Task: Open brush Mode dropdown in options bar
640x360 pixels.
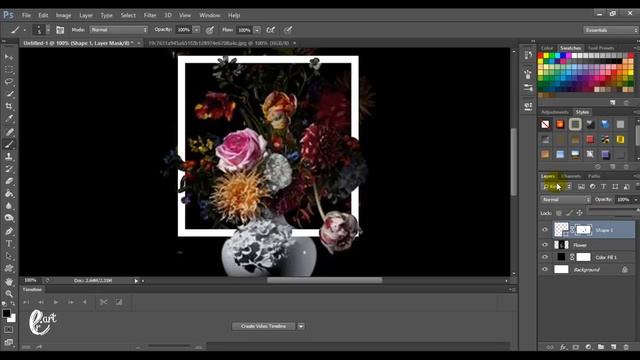Action: click(118, 30)
